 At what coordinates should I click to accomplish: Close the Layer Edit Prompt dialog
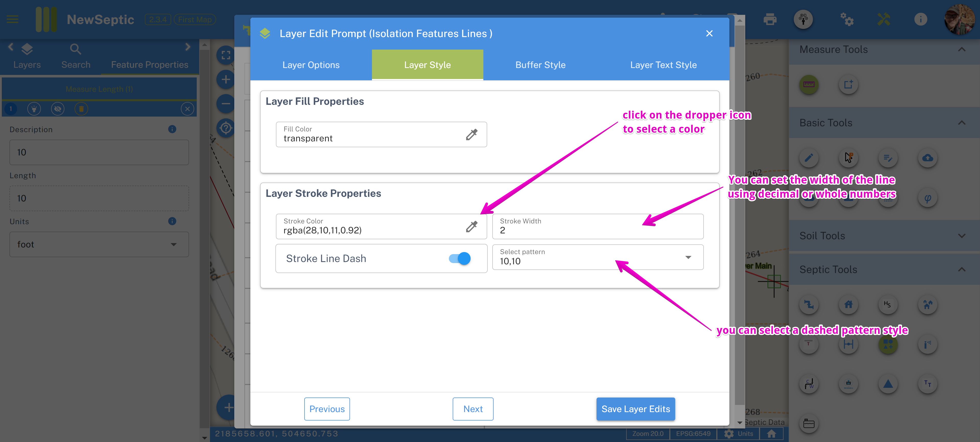pos(709,33)
